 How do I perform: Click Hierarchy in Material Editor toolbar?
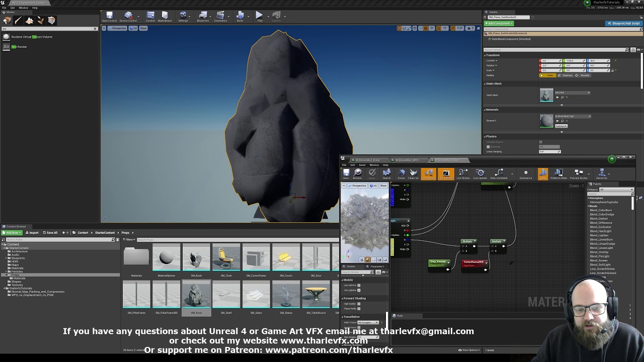[602, 174]
